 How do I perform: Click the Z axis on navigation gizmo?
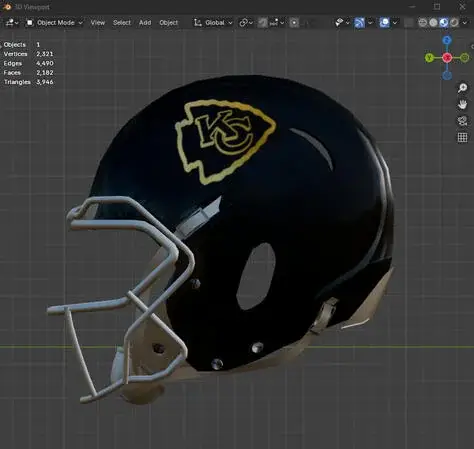tap(447, 40)
